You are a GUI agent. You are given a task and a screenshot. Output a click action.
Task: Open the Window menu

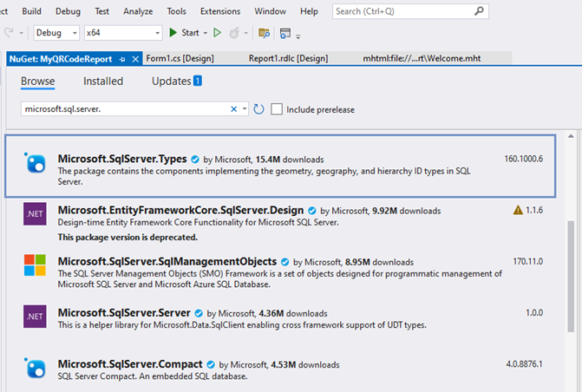point(271,11)
